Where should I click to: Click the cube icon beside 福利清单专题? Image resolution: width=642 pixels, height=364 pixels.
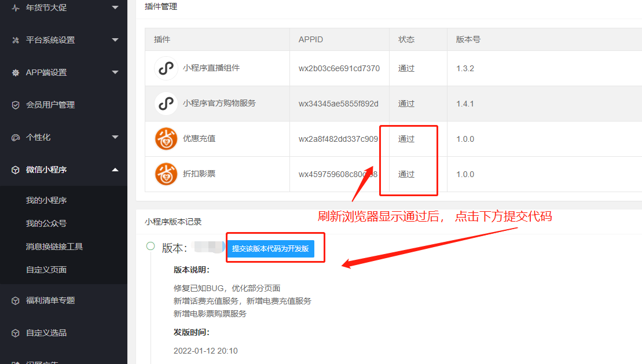pos(16,300)
